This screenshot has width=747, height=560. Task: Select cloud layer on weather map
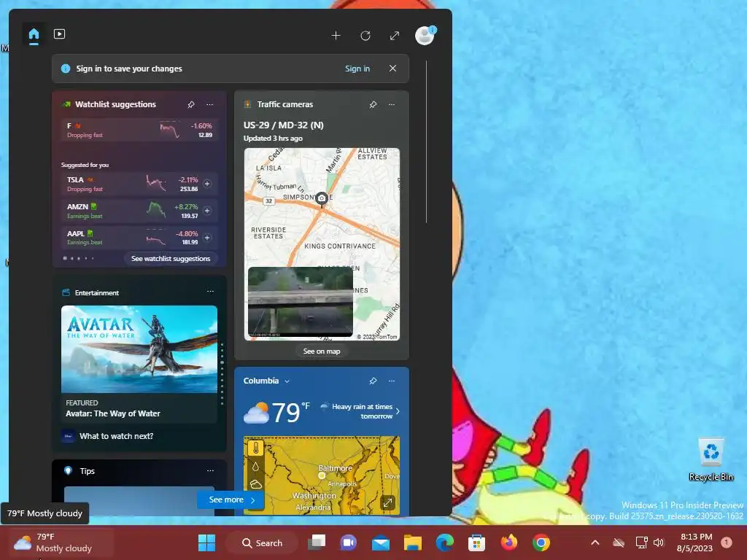(x=255, y=485)
